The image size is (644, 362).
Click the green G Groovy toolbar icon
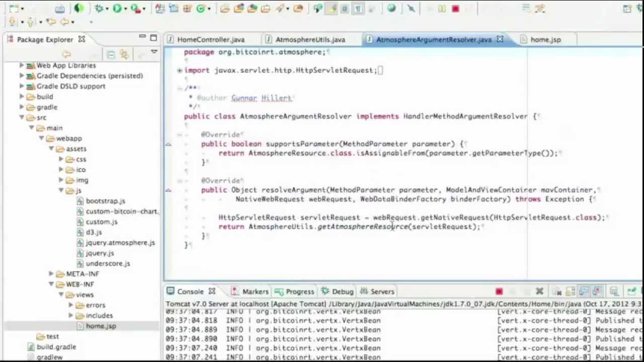coord(201,9)
